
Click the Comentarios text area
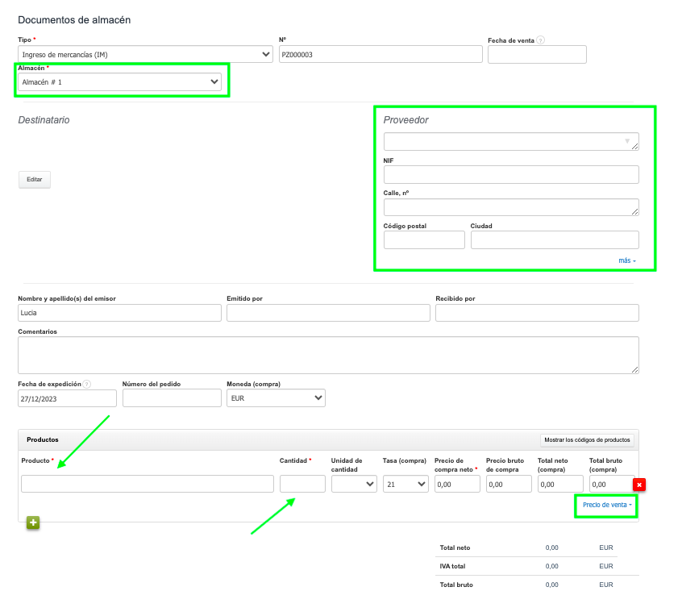point(328,355)
